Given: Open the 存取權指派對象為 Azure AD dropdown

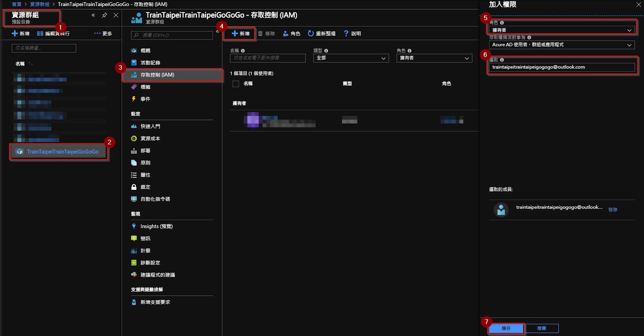Looking at the screenshot, I should [x=561, y=45].
